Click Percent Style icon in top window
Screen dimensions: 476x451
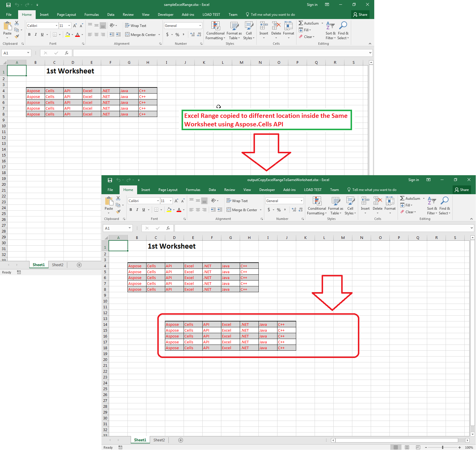coord(177,35)
